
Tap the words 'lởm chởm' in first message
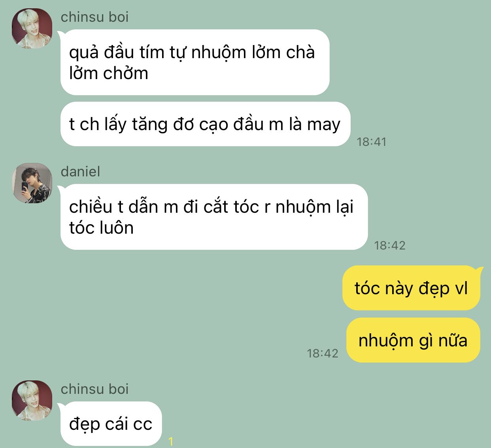[x=109, y=74]
